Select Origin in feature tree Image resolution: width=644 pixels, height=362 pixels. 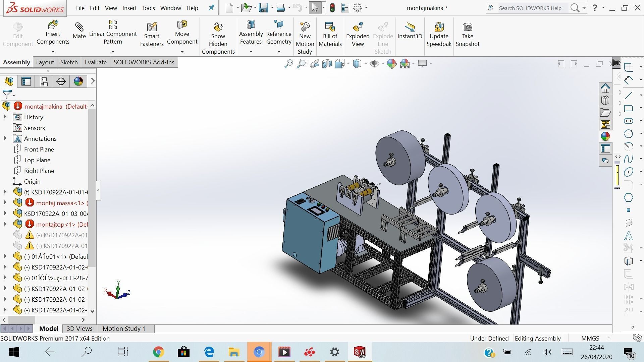pyautogui.click(x=32, y=181)
